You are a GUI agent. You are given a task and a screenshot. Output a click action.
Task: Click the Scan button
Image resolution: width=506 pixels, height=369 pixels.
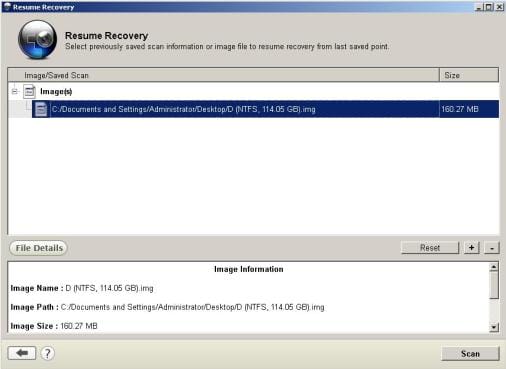[x=470, y=354]
